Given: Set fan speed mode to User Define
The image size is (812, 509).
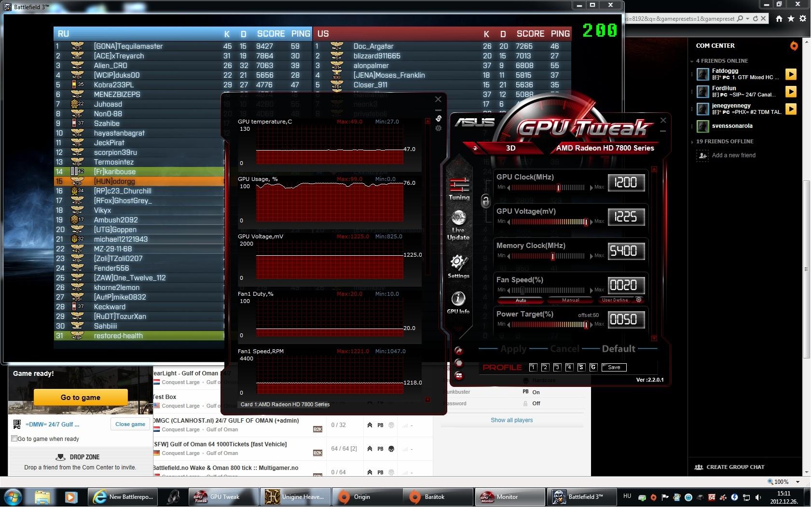Looking at the screenshot, I should click(x=615, y=300).
